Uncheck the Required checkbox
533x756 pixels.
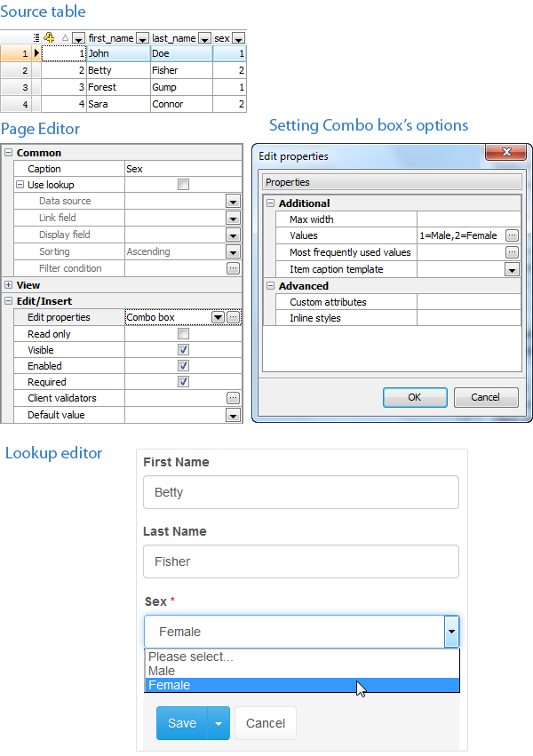[x=184, y=382]
